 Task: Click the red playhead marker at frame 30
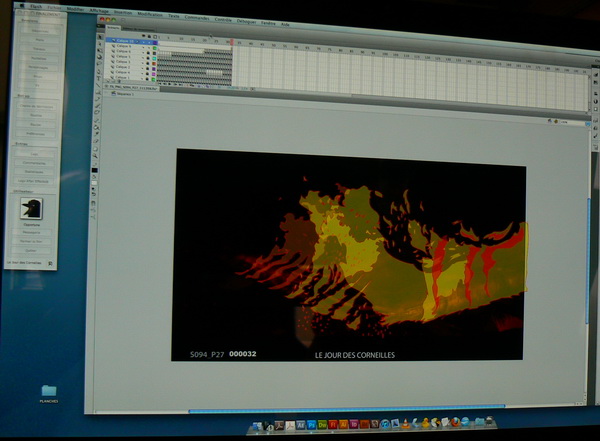232,41
